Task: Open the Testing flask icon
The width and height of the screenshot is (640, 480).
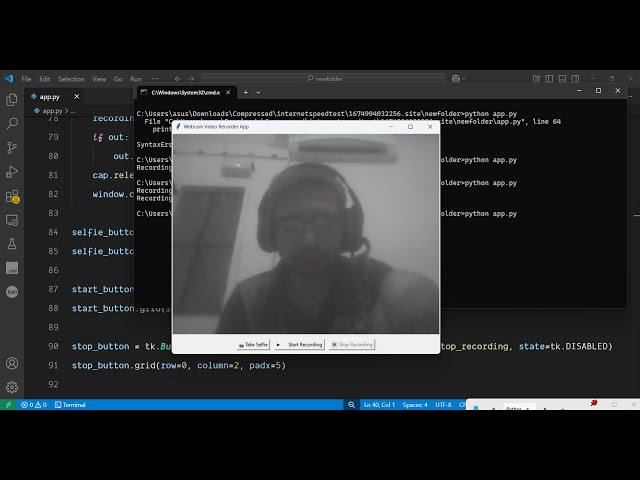Action: point(12,244)
